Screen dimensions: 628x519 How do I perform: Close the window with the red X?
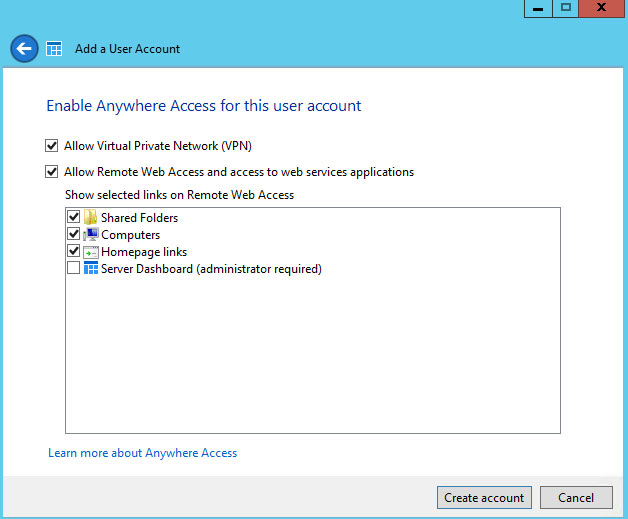[603, 7]
